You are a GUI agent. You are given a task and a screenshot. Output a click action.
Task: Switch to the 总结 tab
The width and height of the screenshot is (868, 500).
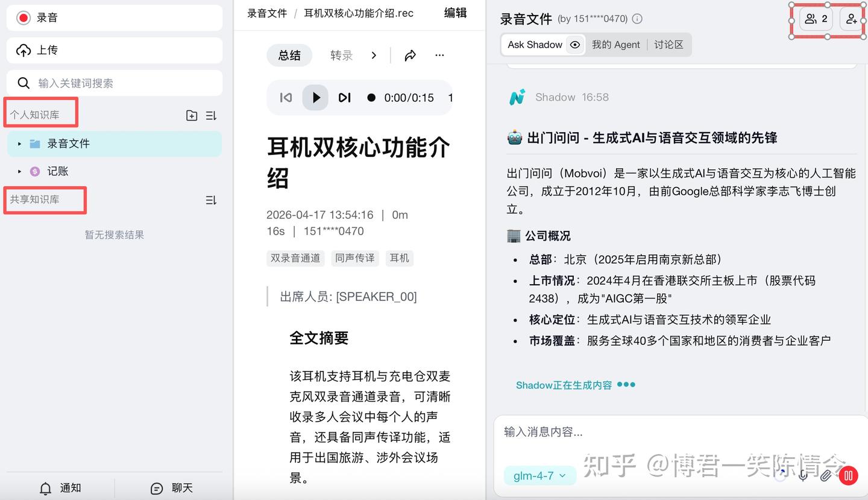289,55
